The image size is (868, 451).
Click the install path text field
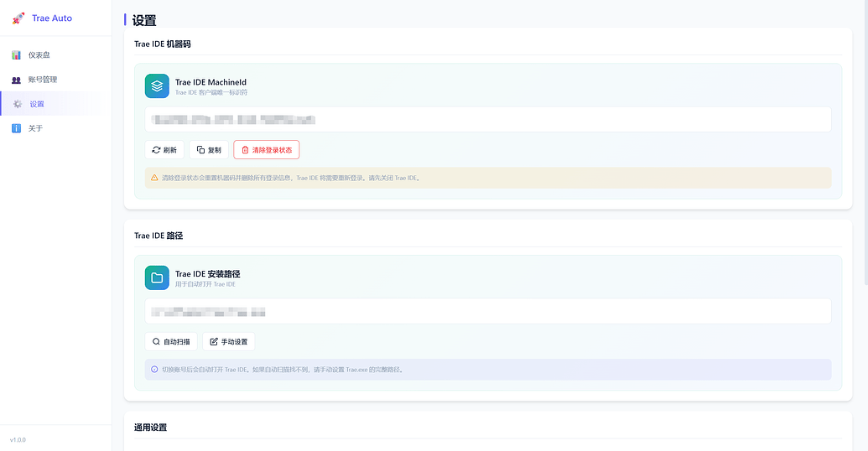488,312
